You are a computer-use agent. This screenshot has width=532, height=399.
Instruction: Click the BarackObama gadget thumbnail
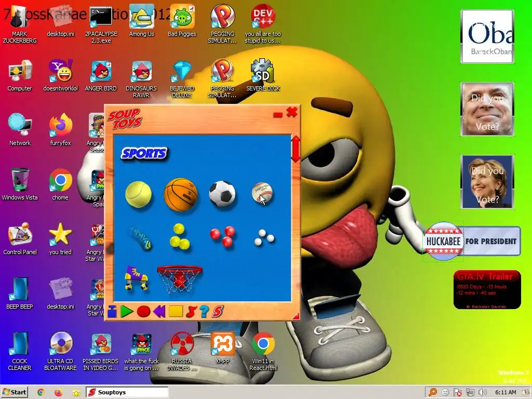487,36
